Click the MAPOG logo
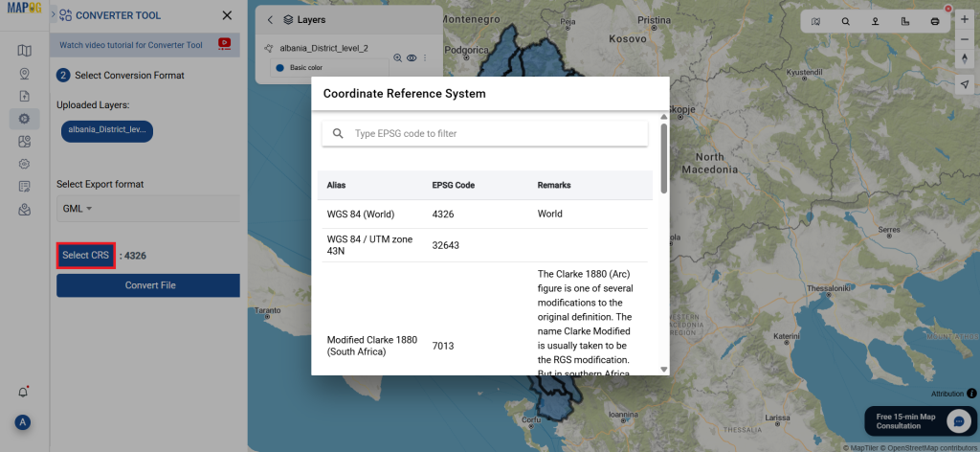 click(x=24, y=9)
